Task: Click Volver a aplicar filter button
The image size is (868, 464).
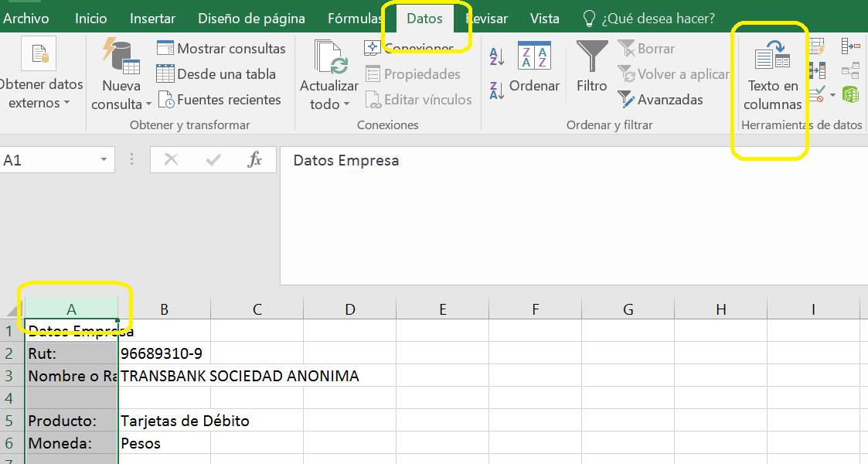Action: (674, 74)
